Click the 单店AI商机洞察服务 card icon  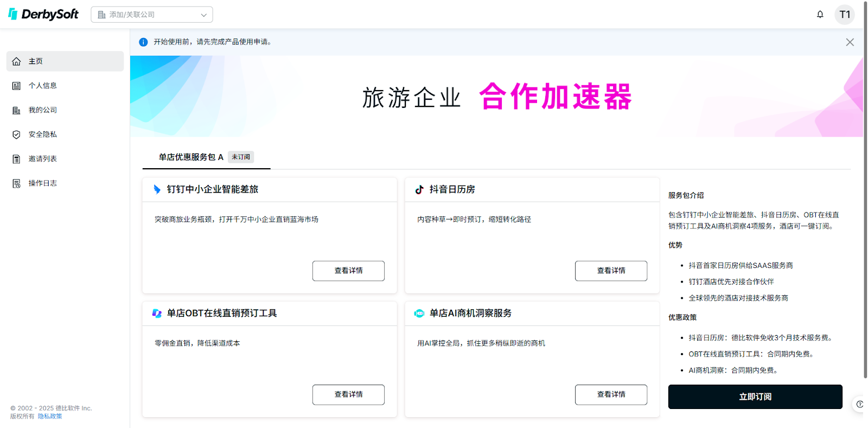(419, 313)
